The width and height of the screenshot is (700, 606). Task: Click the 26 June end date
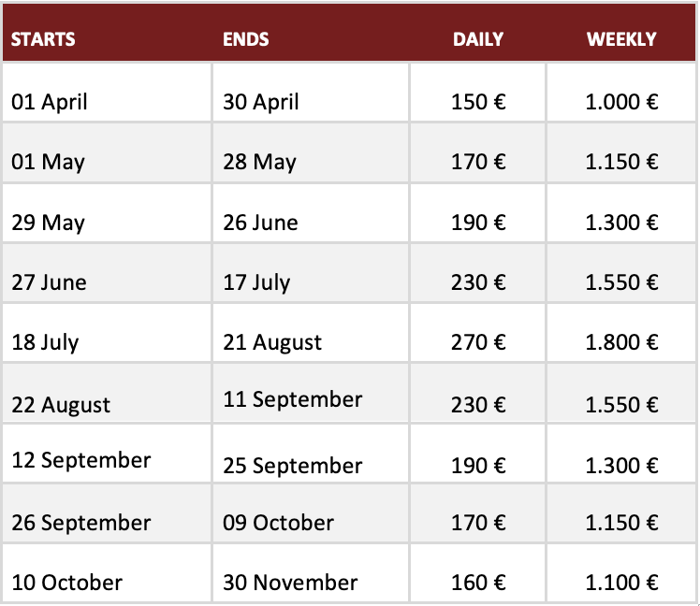(260, 223)
